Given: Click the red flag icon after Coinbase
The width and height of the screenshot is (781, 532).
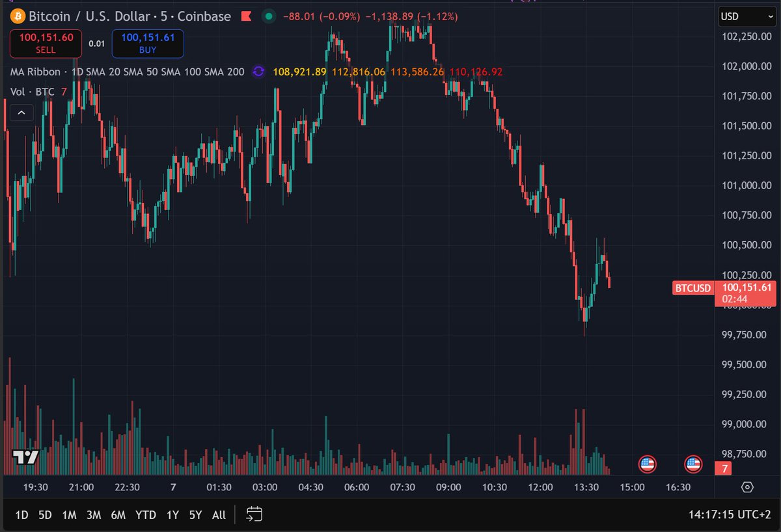Looking at the screenshot, I should point(247,16).
